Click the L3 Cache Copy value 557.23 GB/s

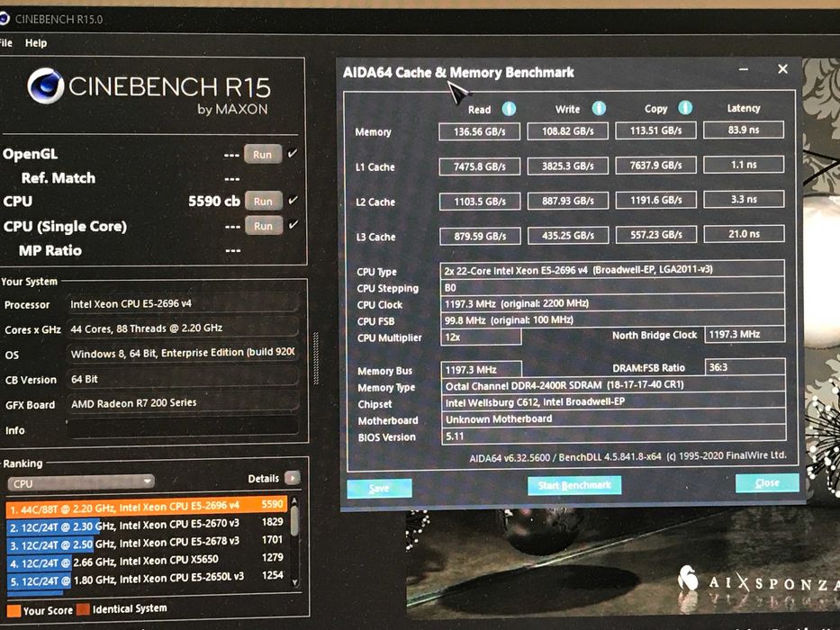(656, 235)
